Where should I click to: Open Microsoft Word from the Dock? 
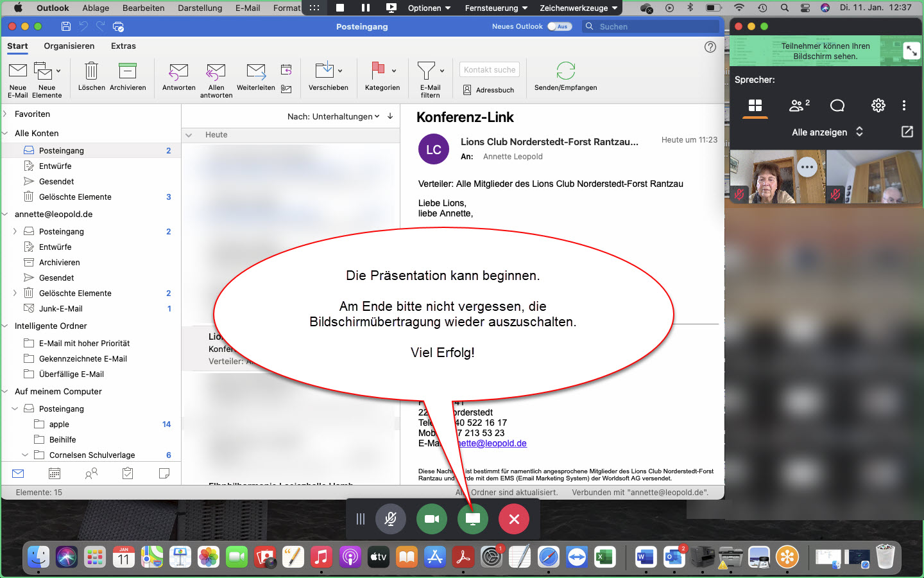pyautogui.click(x=645, y=556)
